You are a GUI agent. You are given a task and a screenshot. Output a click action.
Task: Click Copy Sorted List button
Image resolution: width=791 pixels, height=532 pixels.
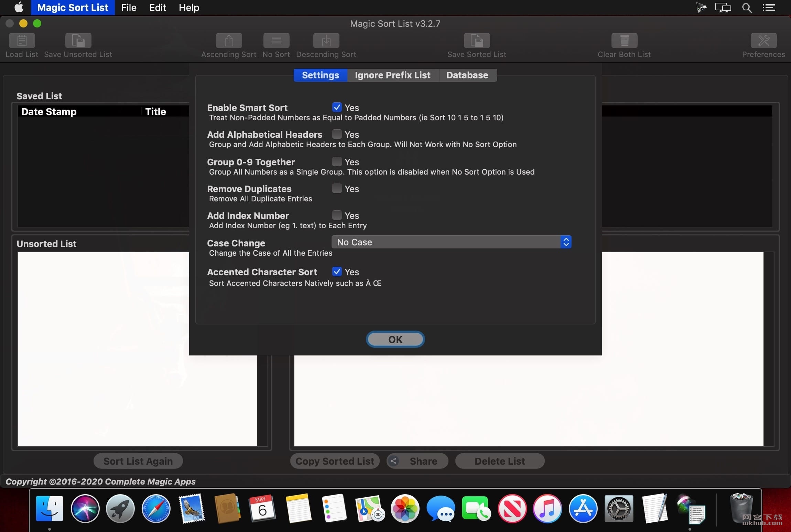coord(335,461)
